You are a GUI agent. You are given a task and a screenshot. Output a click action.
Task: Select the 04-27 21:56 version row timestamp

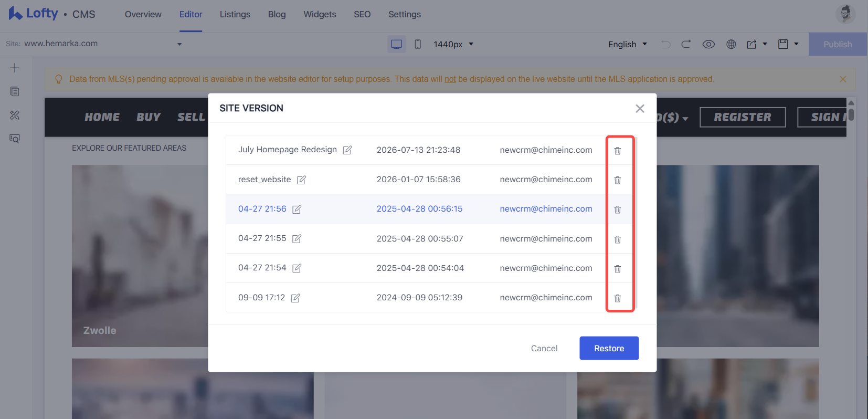pyautogui.click(x=419, y=209)
